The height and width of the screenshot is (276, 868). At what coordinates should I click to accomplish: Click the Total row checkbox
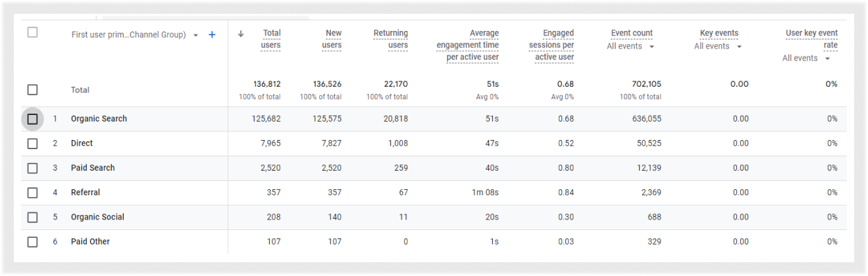pyautogui.click(x=32, y=90)
